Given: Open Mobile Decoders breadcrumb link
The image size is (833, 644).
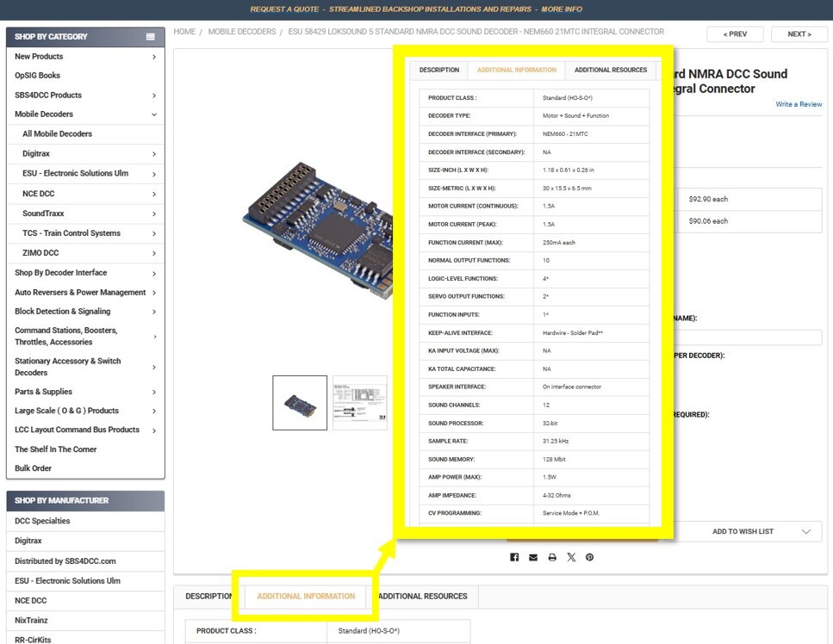Looking at the screenshot, I should (242, 32).
